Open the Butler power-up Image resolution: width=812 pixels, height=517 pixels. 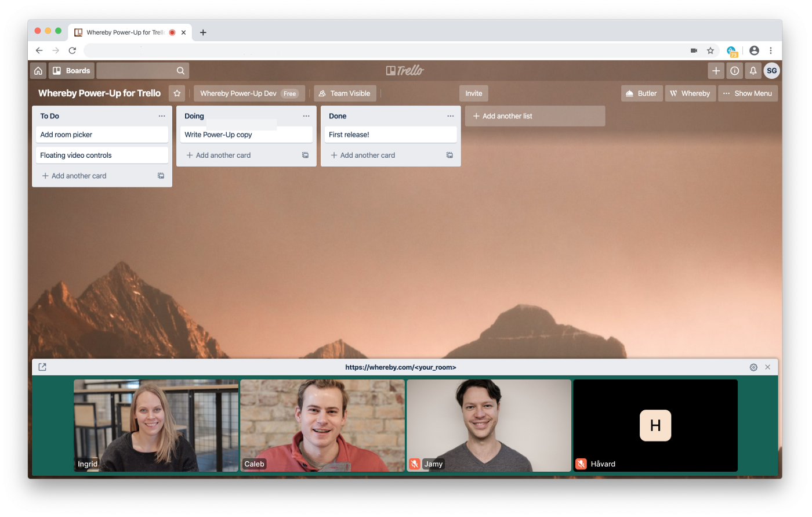(x=641, y=93)
